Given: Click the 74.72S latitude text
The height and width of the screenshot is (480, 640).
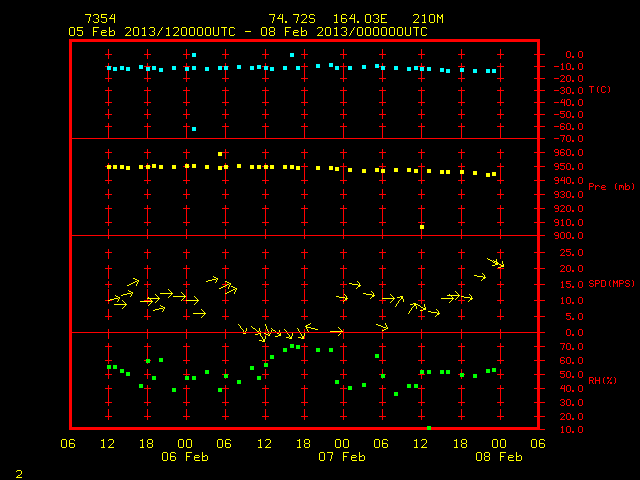Looking at the screenshot, I should pos(292,19).
